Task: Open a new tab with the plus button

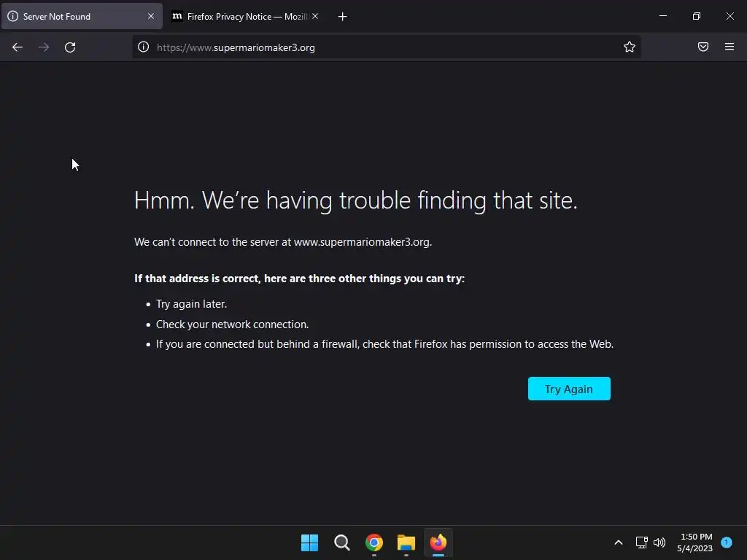Action: (343, 17)
